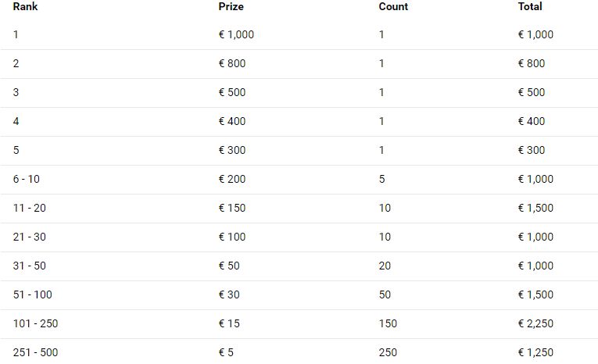Click the Prize column header
The width and height of the screenshot is (598, 364).
pyautogui.click(x=231, y=6)
